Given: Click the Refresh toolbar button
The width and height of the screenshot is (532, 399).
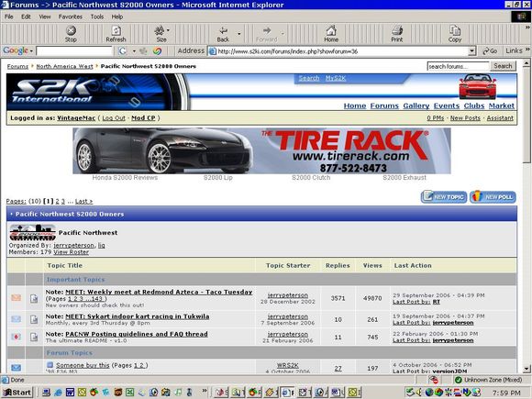Looking at the screenshot, I should click(x=116, y=34).
